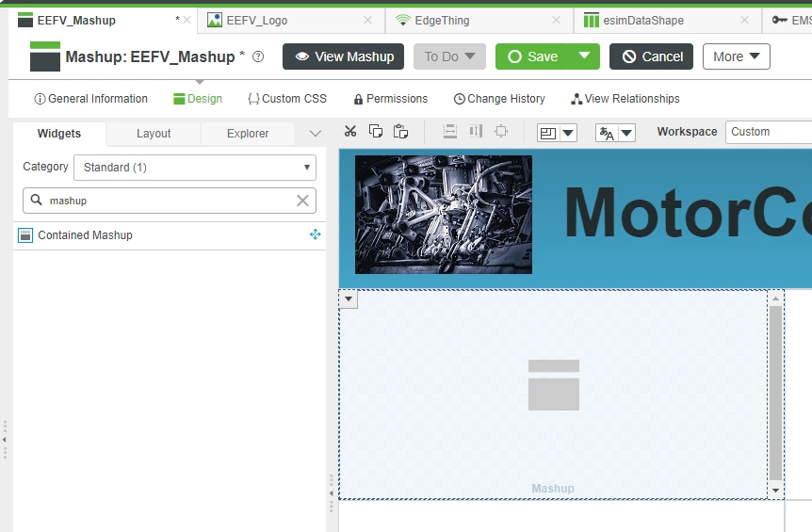Image resolution: width=812 pixels, height=532 pixels.
Task: Click the Cut scissors icon in toolbar
Action: (350, 132)
